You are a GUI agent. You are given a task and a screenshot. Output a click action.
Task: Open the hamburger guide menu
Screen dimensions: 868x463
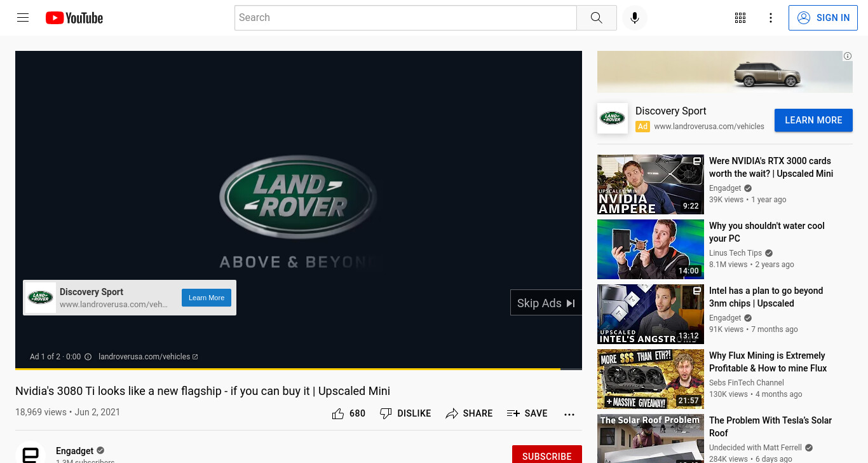click(23, 18)
